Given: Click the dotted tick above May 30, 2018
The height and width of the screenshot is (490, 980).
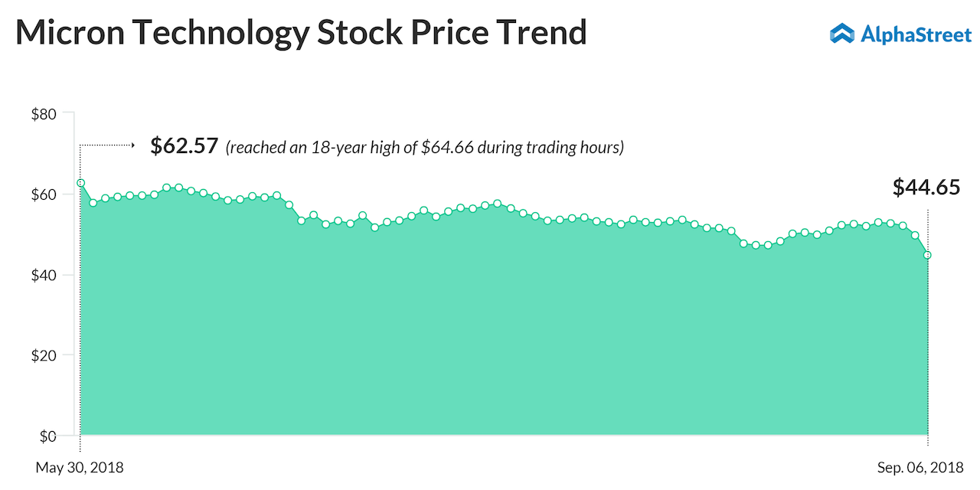Looking at the screenshot, I should point(80,443).
